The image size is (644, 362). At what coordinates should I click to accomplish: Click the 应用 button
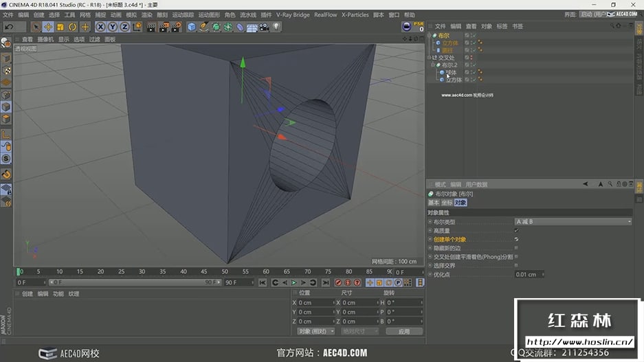(x=403, y=331)
